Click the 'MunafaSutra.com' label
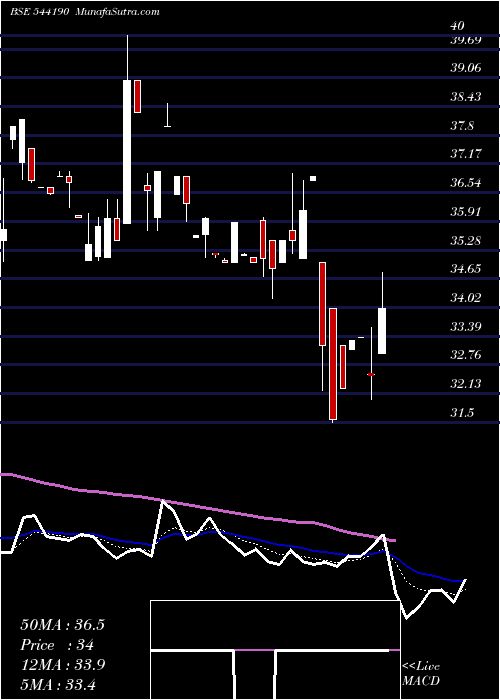Viewport: 500px width, 700px height. 118,12
